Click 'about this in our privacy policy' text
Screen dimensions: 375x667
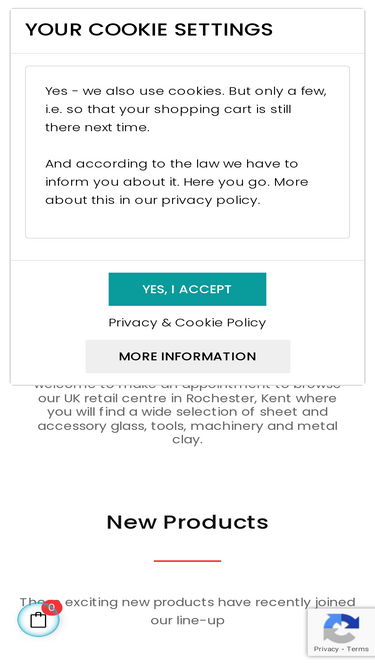click(x=152, y=200)
